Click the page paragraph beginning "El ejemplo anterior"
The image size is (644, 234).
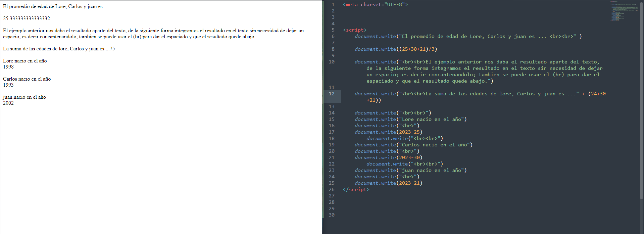[153, 34]
